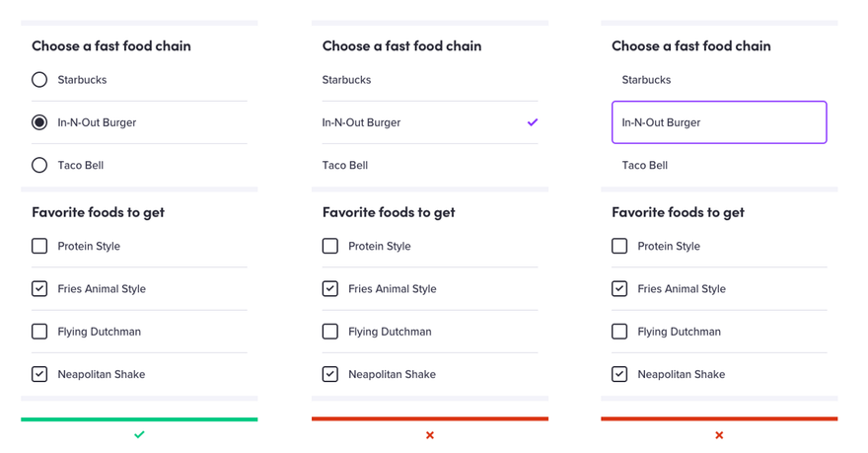Image resolution: width=868 pixels, height=453 pixels.
Task: Check Protein Style in the left panel
Action: (x=39, y=246)
